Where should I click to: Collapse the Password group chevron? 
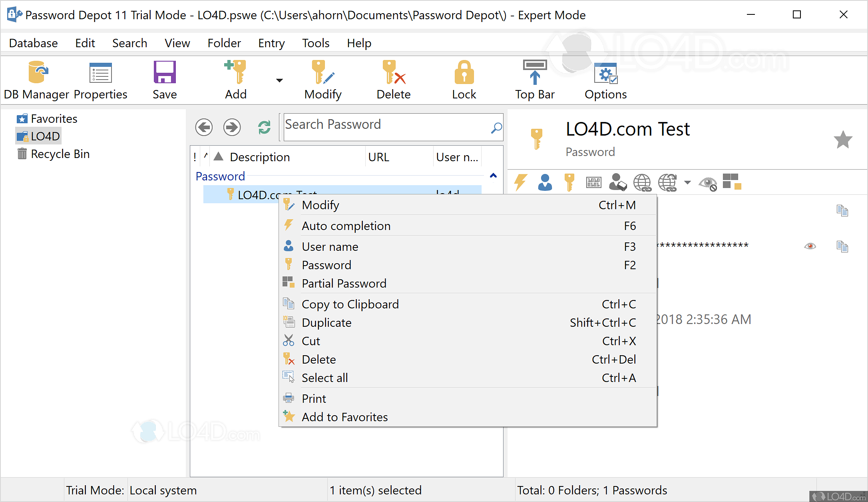[493, 176]
